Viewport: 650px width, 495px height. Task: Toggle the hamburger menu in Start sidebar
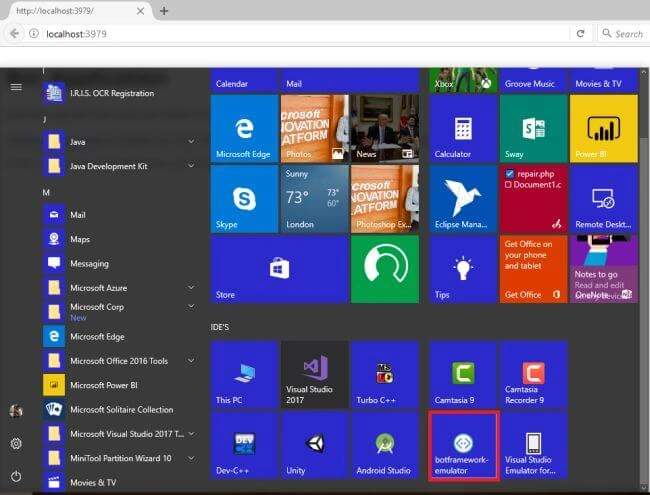point(16,87)
